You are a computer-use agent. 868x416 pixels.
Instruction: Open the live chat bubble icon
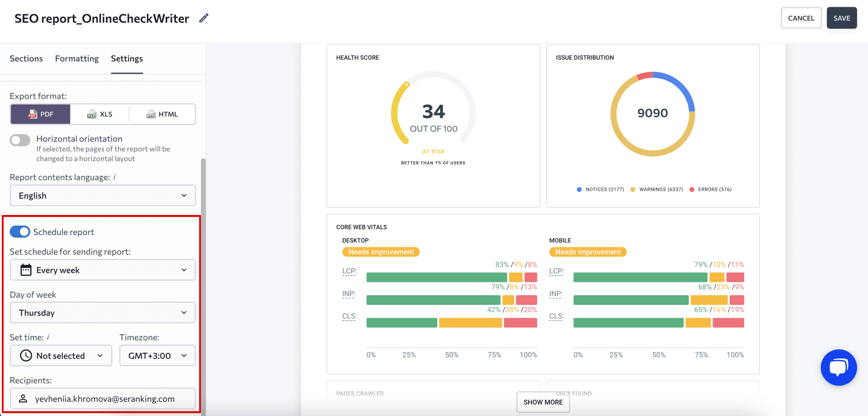pos(838,367)
